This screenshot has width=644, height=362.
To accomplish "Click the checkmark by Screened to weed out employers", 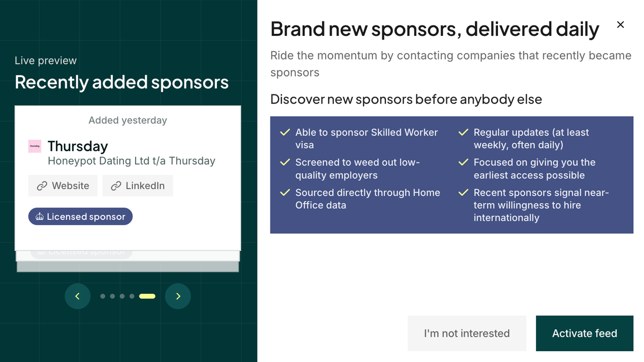I will 284,162.
